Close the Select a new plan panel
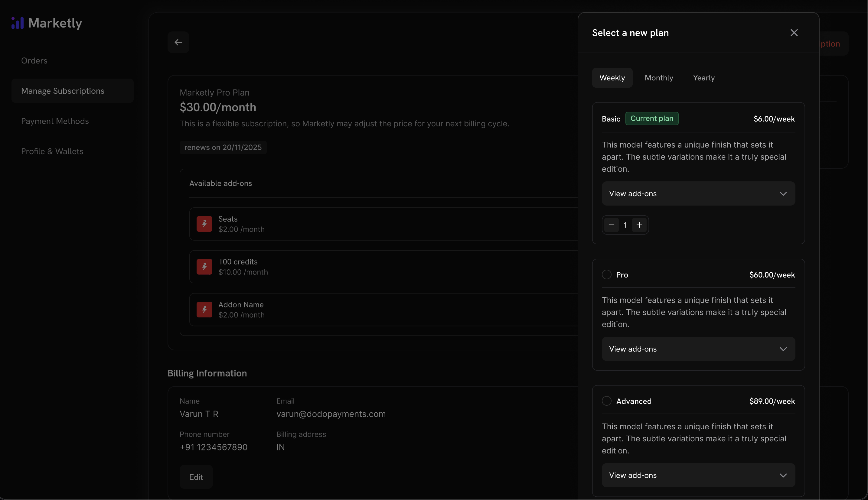This screenshot has height=500, width=868. click(794, 33)
